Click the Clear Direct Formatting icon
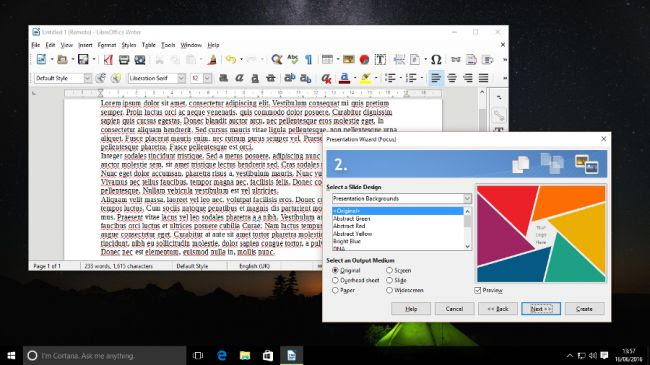650x365 pixels. [326, 78]
